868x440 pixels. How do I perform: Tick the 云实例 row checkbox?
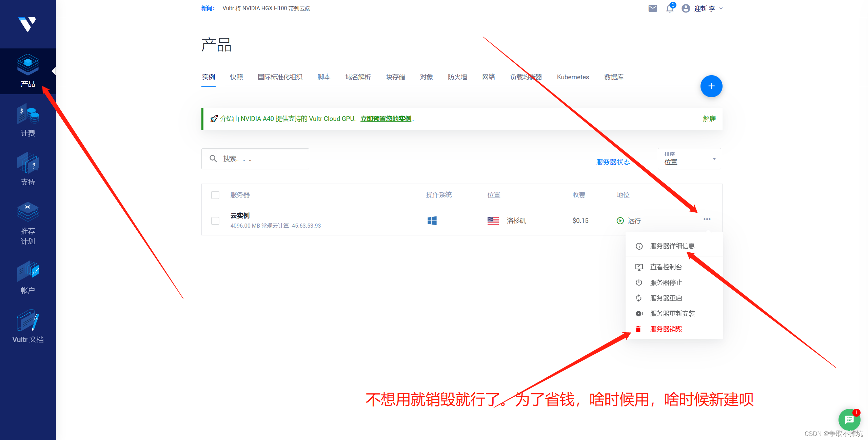[x=215, y=221]
